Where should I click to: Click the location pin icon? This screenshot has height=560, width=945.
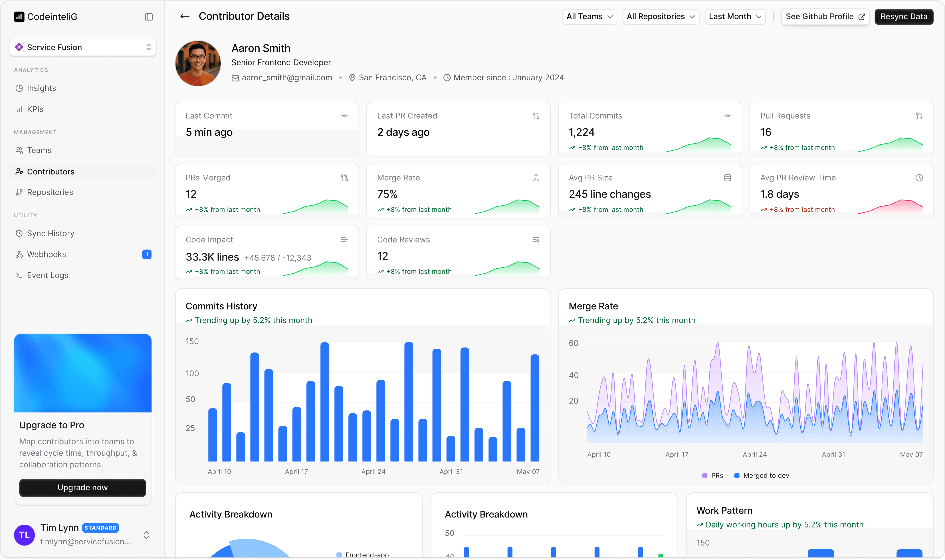[352, 78]
